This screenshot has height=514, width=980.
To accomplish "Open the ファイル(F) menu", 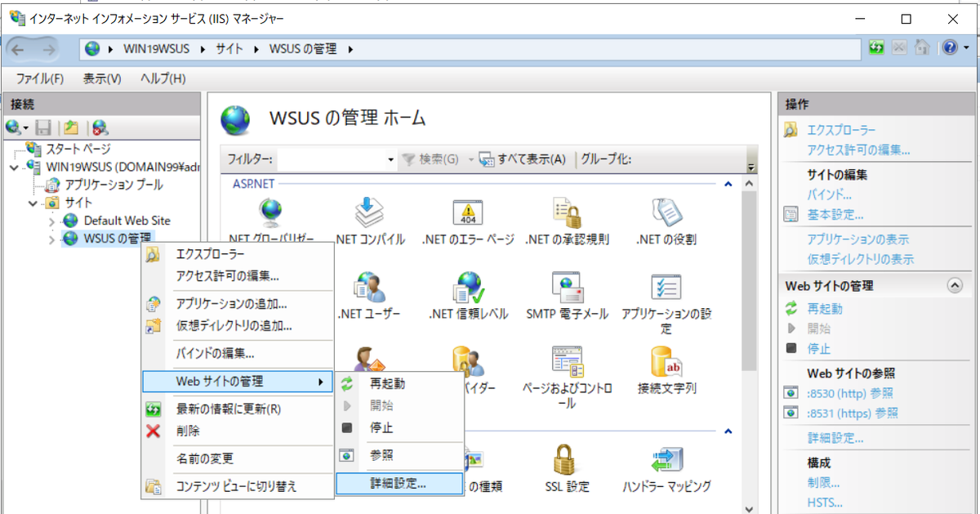I will pos(40,78).
